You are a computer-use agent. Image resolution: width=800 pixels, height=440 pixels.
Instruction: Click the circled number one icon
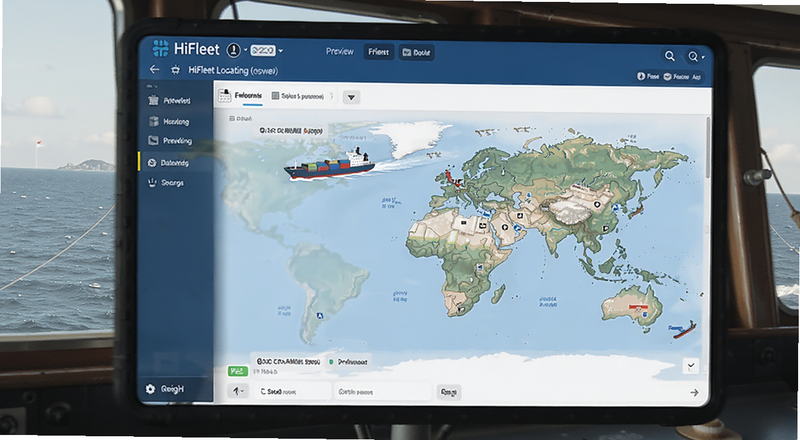tap(233, 50)
